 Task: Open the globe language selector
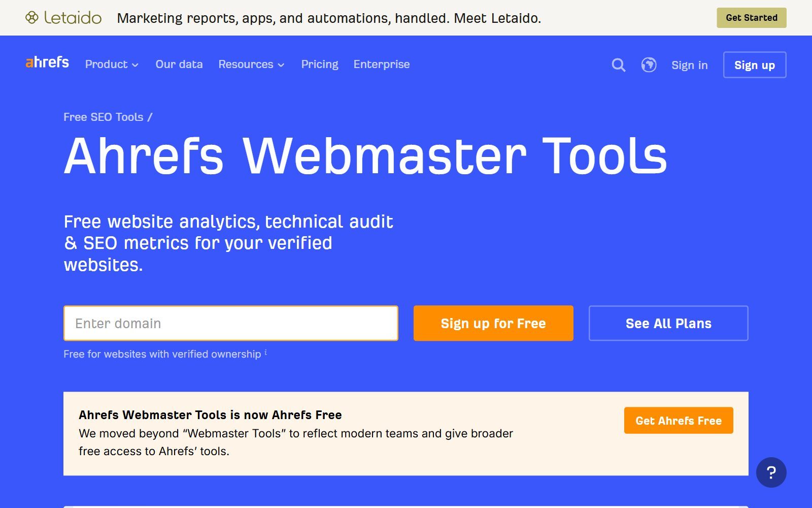coord(649,65)
